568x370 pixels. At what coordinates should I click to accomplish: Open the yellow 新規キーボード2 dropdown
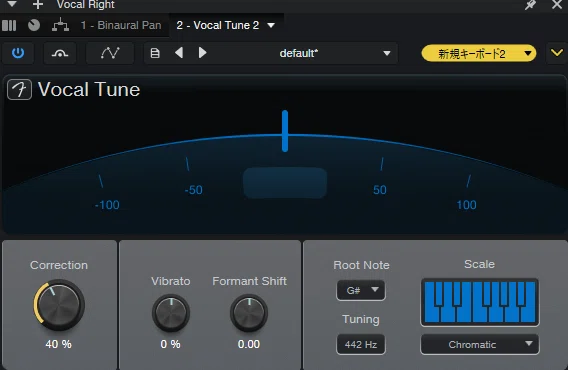coord(479,54)
